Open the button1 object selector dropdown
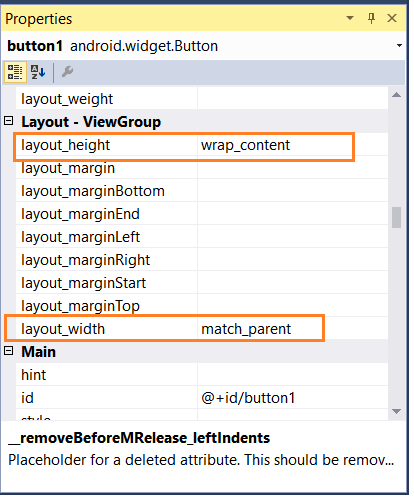The width and height of the screenshot is (414, 498). pos(399,45)
